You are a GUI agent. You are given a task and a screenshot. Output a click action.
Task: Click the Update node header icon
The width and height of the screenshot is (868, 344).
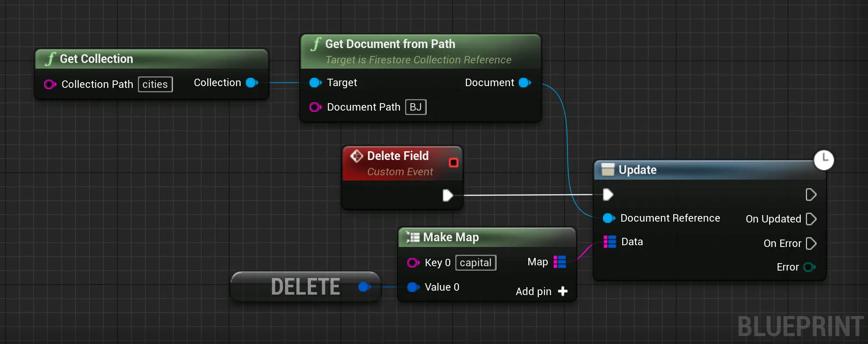(608, 170)
